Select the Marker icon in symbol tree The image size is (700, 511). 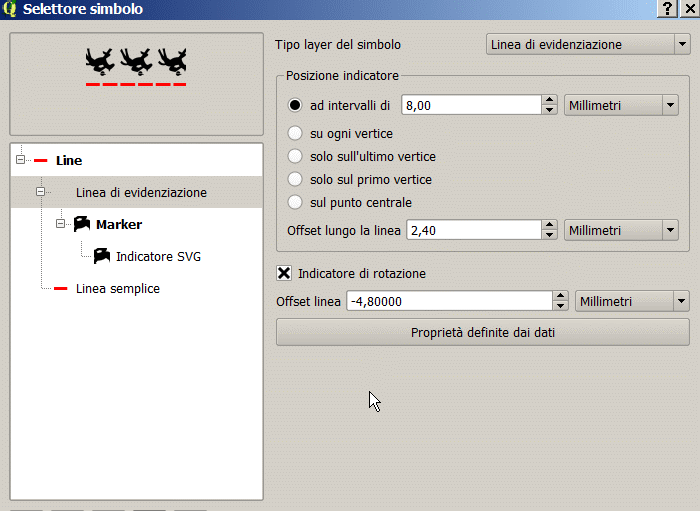click(x=82, y=224)
